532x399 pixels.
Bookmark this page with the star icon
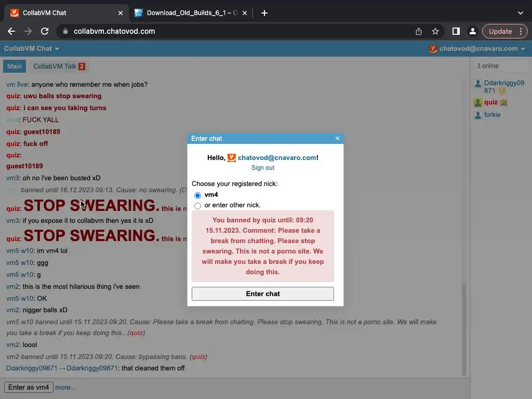(x=435, y=31)
